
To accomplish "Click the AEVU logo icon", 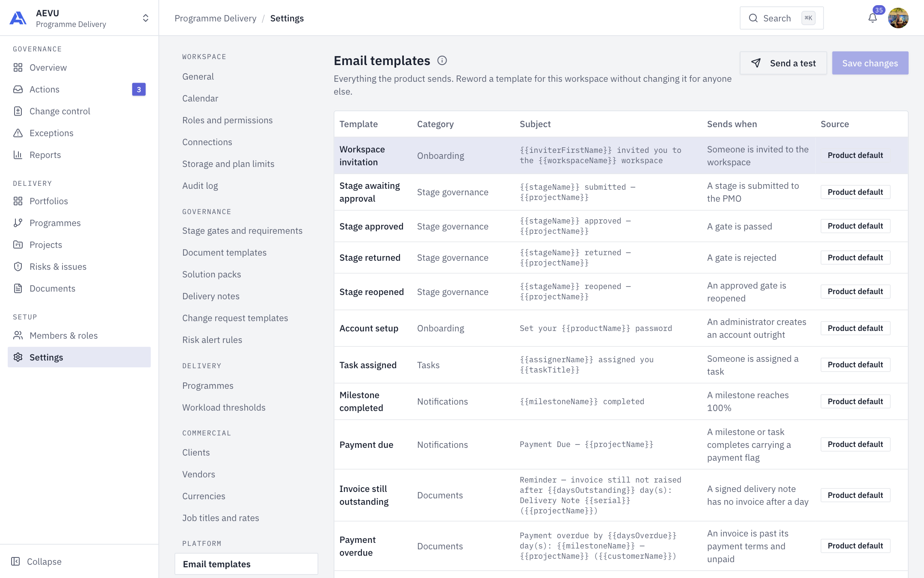I will point(18,18).
